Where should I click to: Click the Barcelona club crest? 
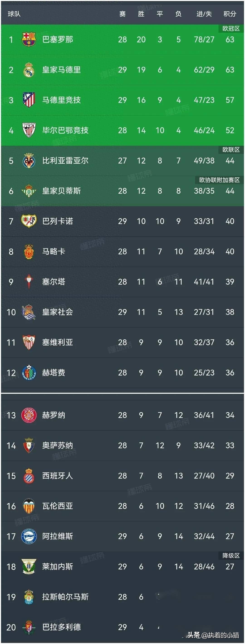point(29,40)
